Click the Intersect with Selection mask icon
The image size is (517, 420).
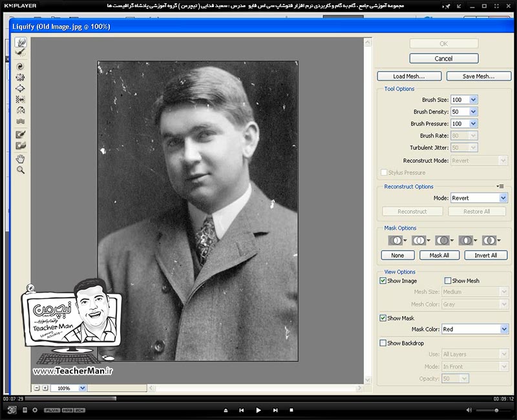pos(465,240)
